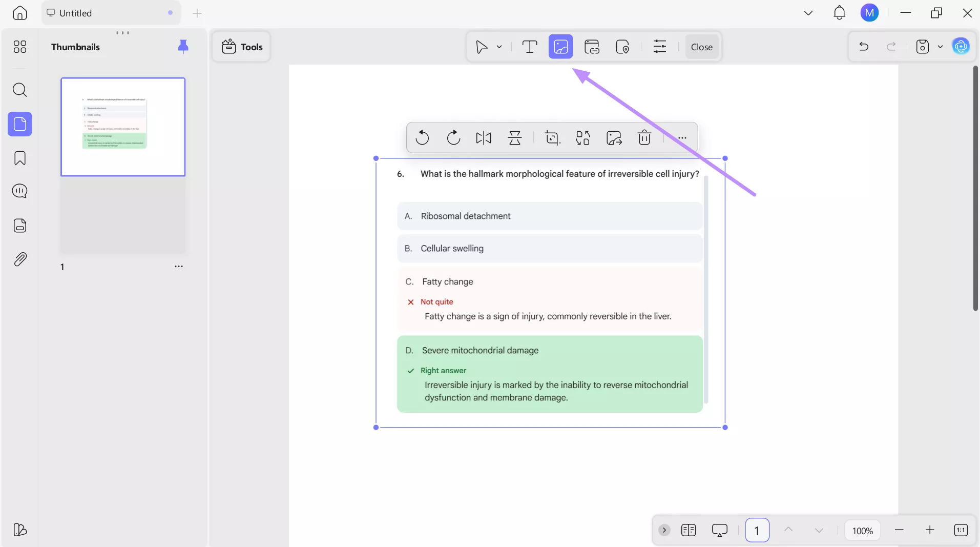Zoom in with plus button
The width and height of the screenshot is (980, 547).
[930, 530]
